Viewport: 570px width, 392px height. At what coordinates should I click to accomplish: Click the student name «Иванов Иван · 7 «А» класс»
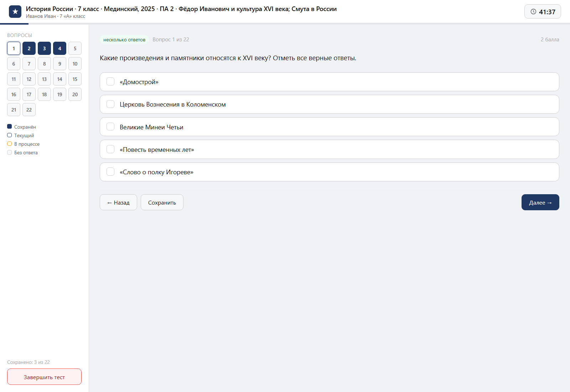56,16
